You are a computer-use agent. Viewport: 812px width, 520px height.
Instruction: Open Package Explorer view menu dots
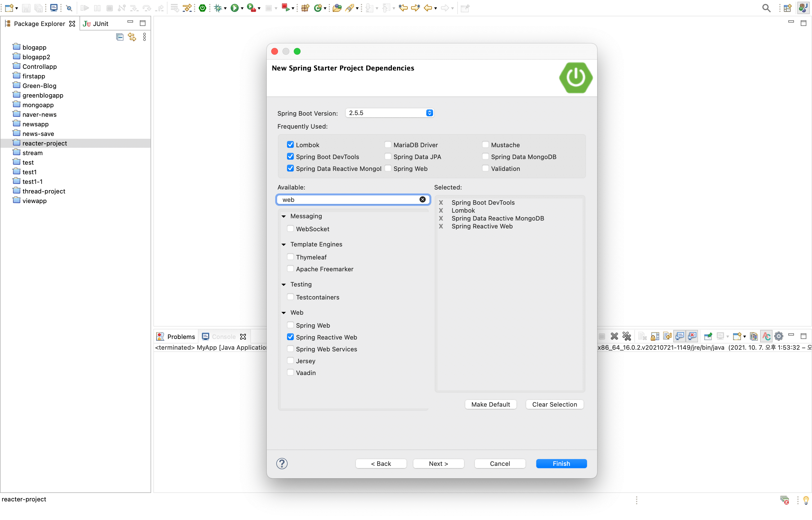(145, 37)
